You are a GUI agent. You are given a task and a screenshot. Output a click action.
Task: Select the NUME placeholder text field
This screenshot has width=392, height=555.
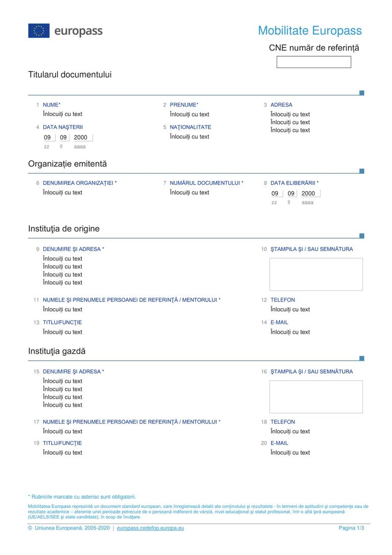pyautogui.click(x=63, y=114)
